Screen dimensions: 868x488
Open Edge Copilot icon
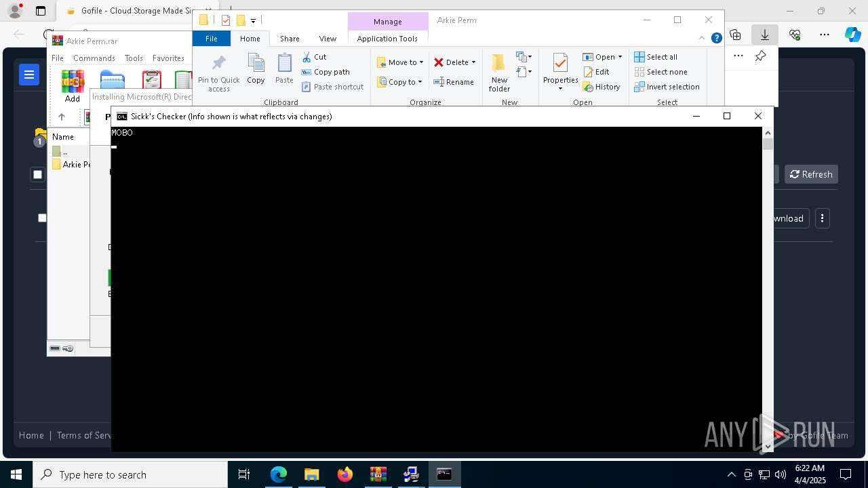tap(852, 35)
